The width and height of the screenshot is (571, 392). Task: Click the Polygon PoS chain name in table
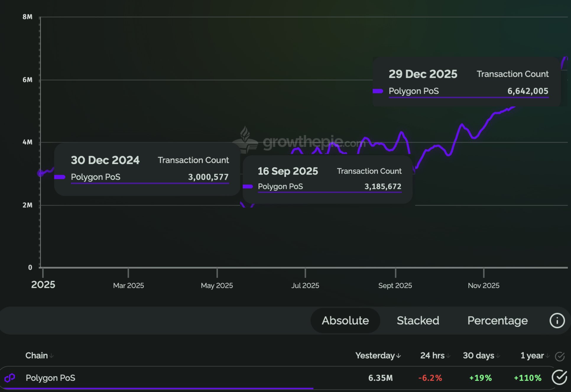pos(50,378)
